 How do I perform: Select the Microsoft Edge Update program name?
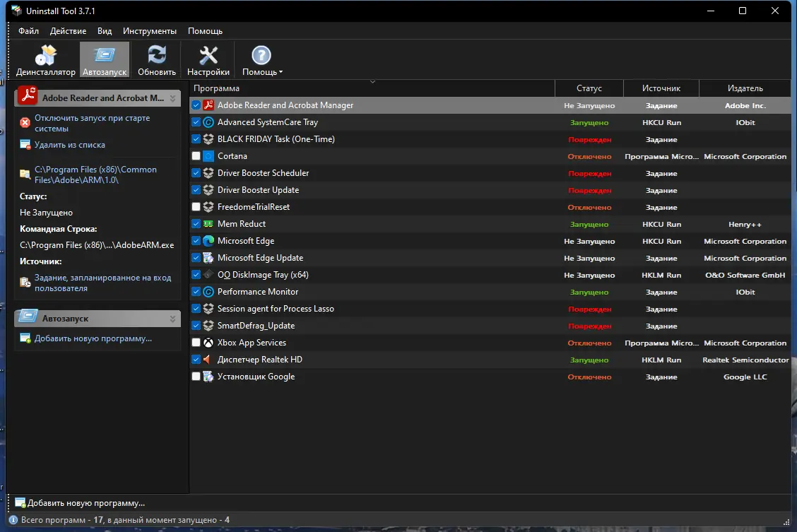pyautogui.click(x=260, y=258)
